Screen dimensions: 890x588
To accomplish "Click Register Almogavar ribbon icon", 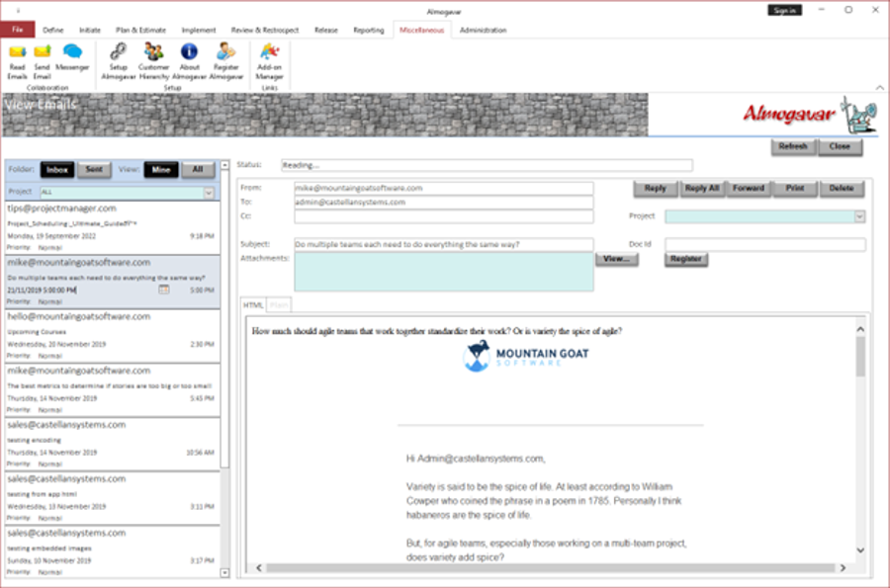I will point(225,62).
